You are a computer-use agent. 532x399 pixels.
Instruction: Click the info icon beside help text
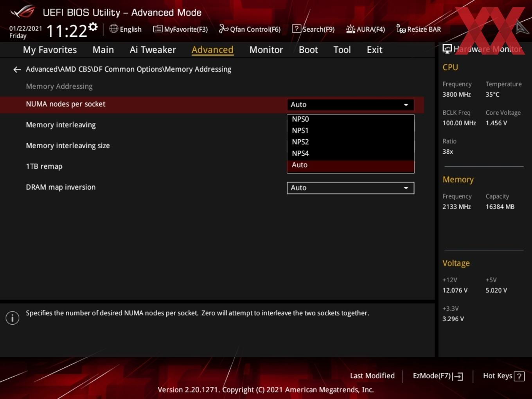[x=13, y=318]
